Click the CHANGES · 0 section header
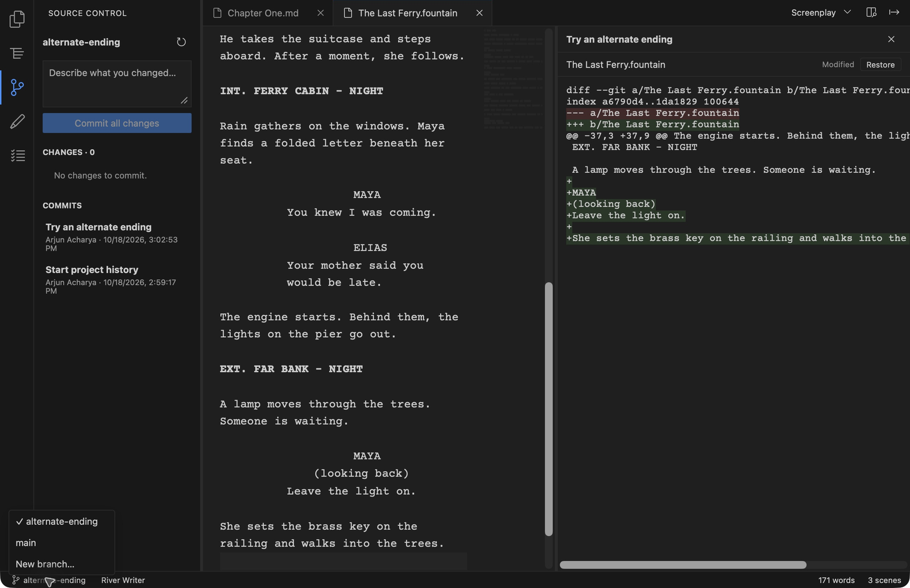The image size is (910, 588). [x=69, y=152]
